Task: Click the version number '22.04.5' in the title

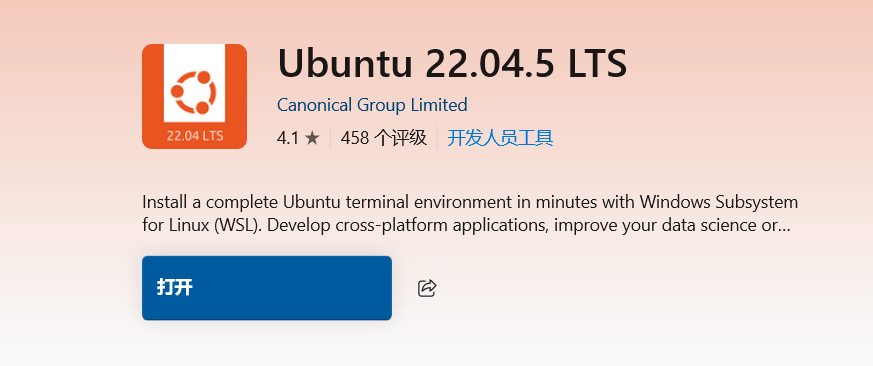Action: 490,63
